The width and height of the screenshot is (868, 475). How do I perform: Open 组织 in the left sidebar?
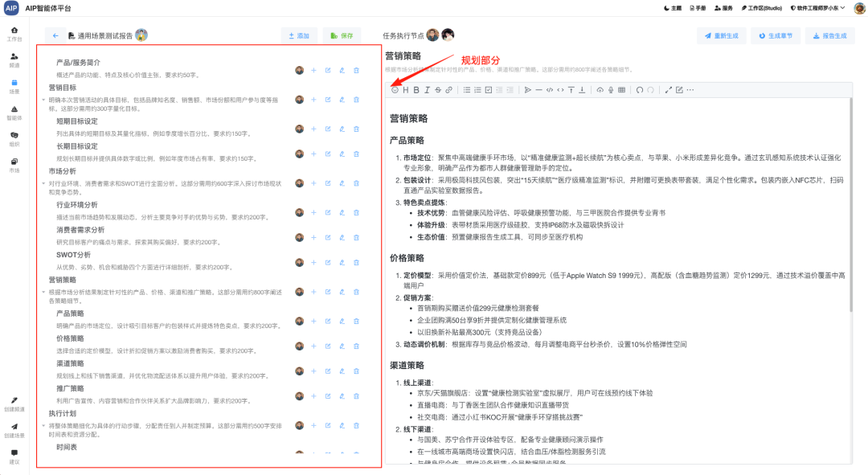point(14,139)
